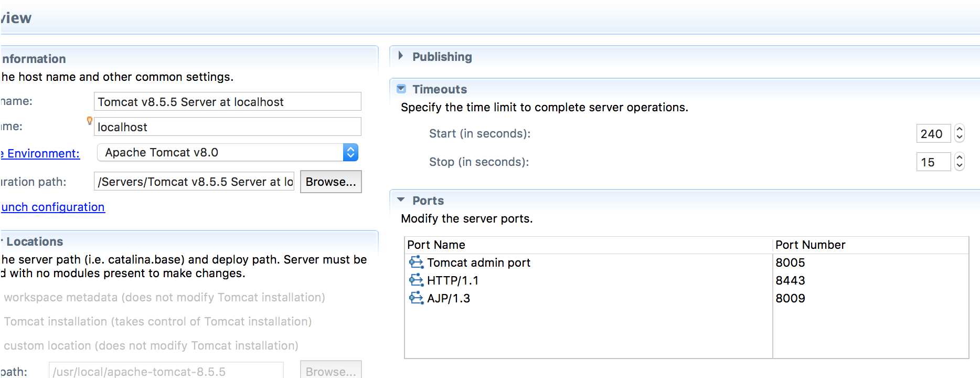Click the host name field with localhost
This screenshot has width=980, height=378.
[228, 127]
